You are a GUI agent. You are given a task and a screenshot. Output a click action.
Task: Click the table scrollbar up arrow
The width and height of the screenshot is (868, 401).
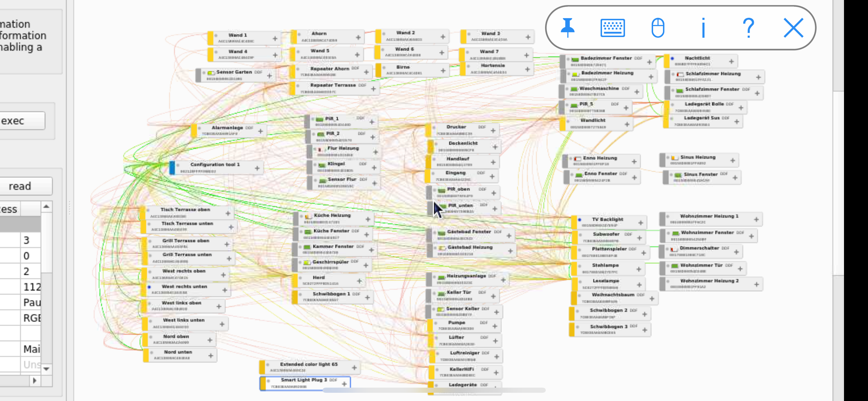pyautogui.click(x=46, y=207)
